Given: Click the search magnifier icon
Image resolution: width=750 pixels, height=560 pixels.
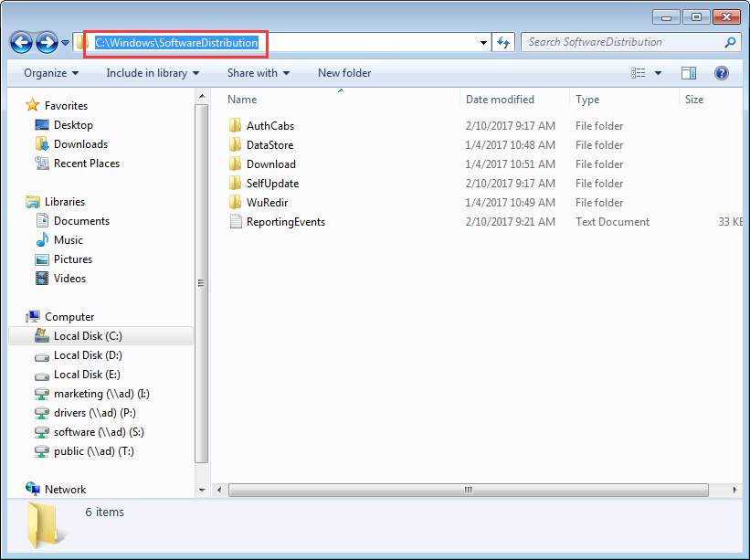Looking at the screenshot, I should pyautogui.click(x=730, y=42).
